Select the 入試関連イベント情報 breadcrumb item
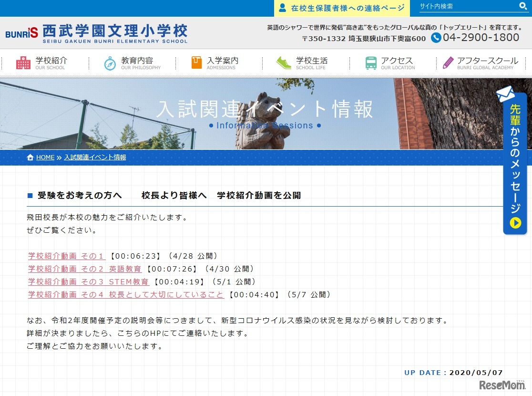Screen dimensions: 532x396 click(x=94, y=157)
